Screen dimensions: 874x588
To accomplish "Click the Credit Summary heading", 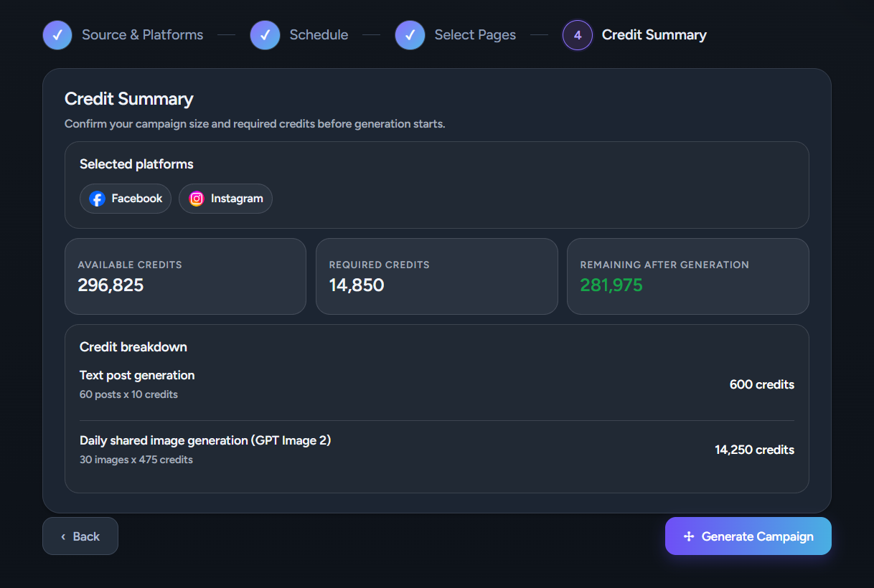I will tap(129, 99).
